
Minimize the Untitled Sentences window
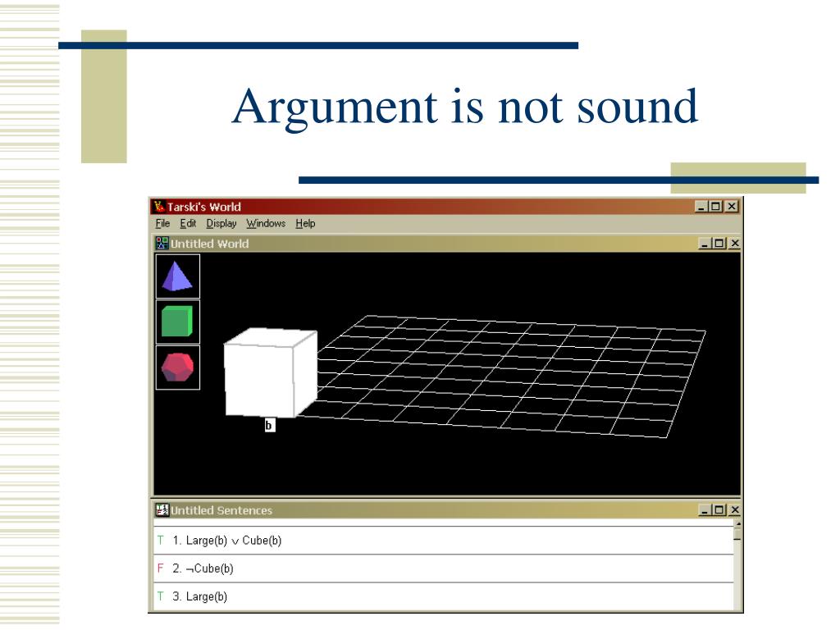point(705,510)
